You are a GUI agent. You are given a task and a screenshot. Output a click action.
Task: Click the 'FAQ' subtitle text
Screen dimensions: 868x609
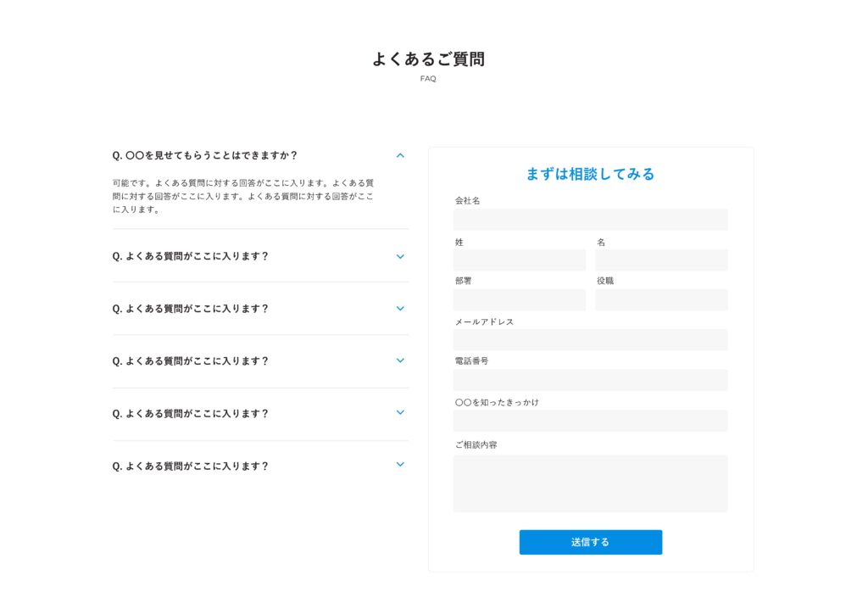(428, 79)
